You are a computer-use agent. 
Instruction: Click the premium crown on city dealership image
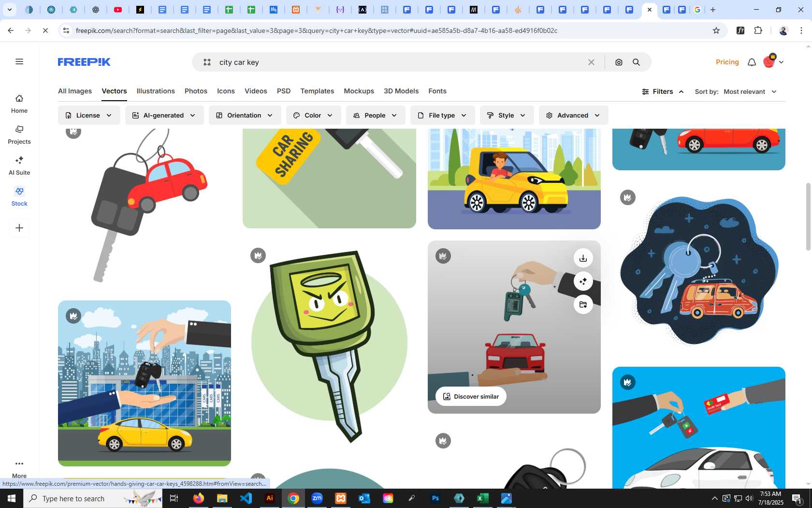73,316
